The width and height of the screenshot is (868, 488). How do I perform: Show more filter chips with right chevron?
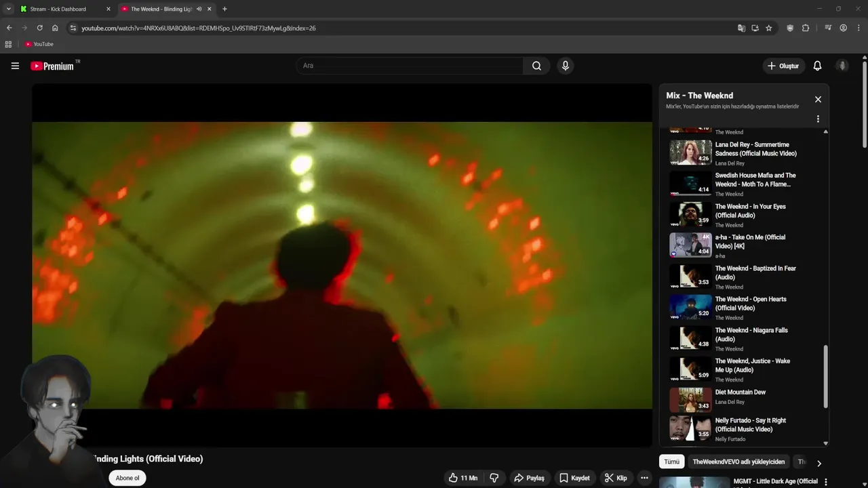pyautogui.click(x=818, y=463)
